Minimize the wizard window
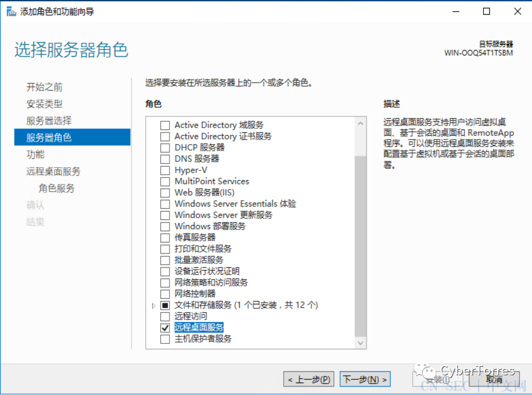This screenshot has height=395, width=532. 456,11
